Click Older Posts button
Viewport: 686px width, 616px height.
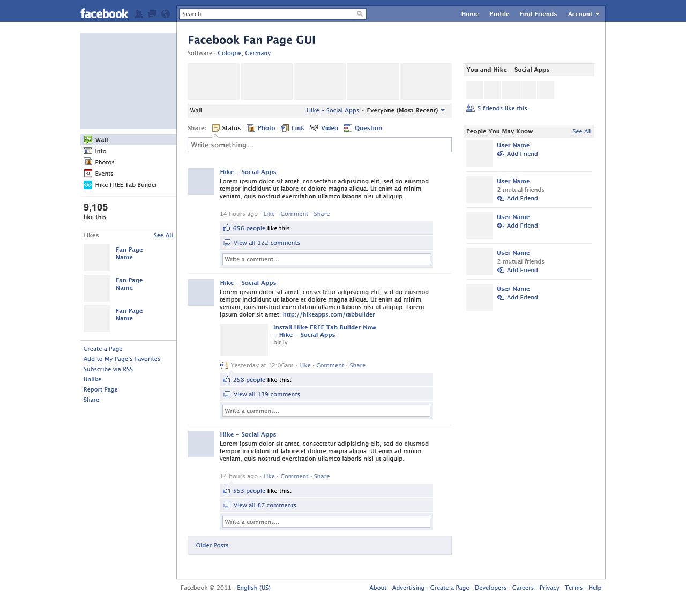coord(319,545)
